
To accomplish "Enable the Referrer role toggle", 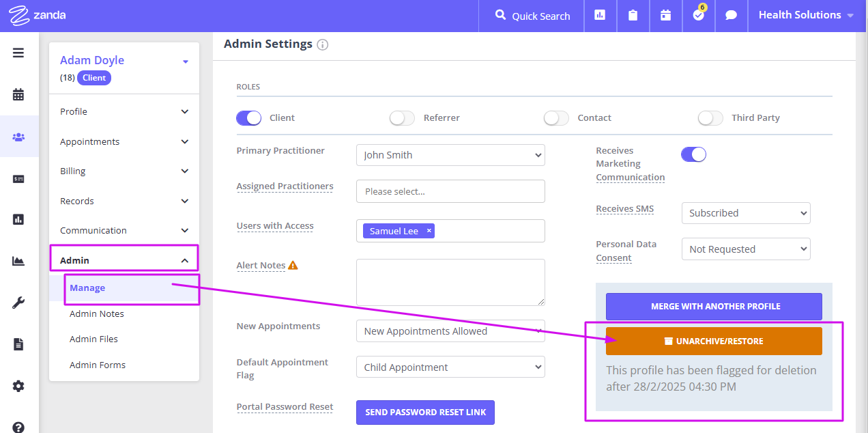I will pos(402,117).
